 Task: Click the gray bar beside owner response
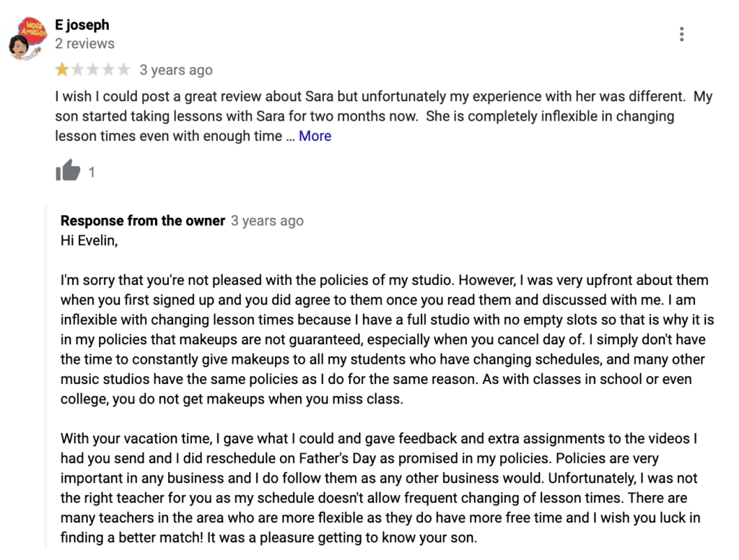46,377
